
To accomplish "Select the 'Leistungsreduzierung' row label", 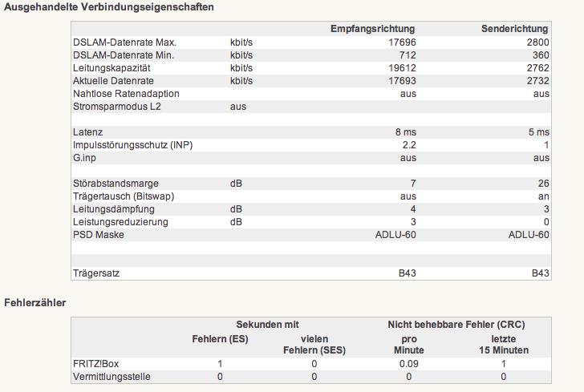I will coord(120,222).
